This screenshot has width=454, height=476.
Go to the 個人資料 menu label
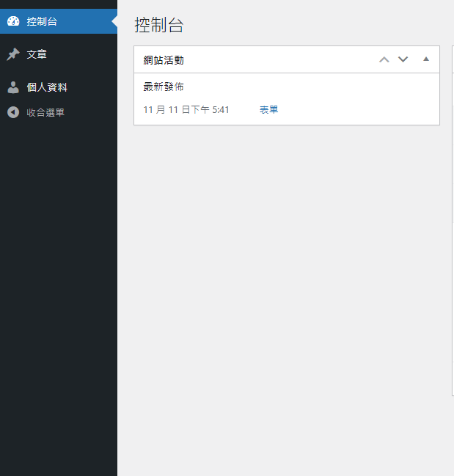click(x=47, y=87)
